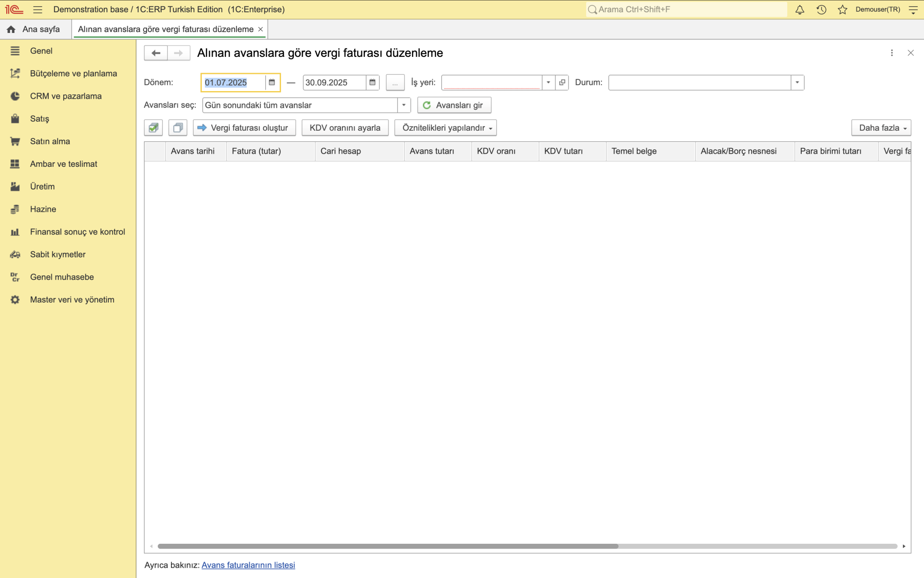
Task: Open Avans faturalarının listesi link
Action: point(248,565)
